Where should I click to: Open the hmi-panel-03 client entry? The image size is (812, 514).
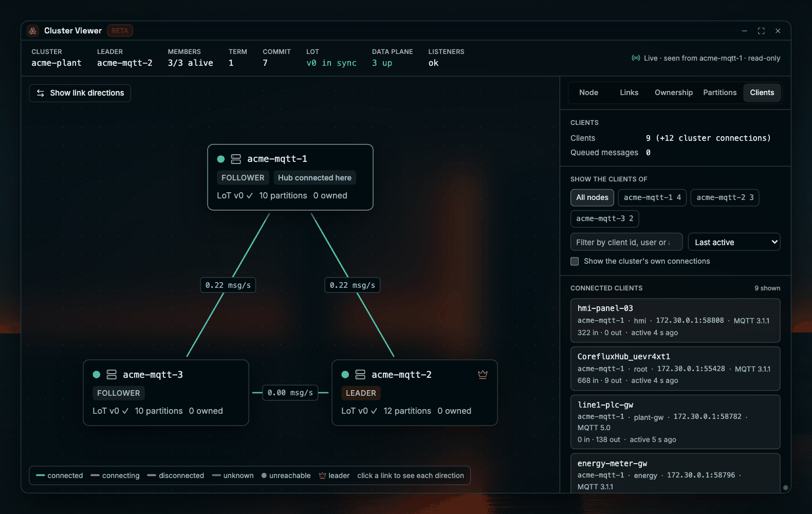click(x=675, y=320)
